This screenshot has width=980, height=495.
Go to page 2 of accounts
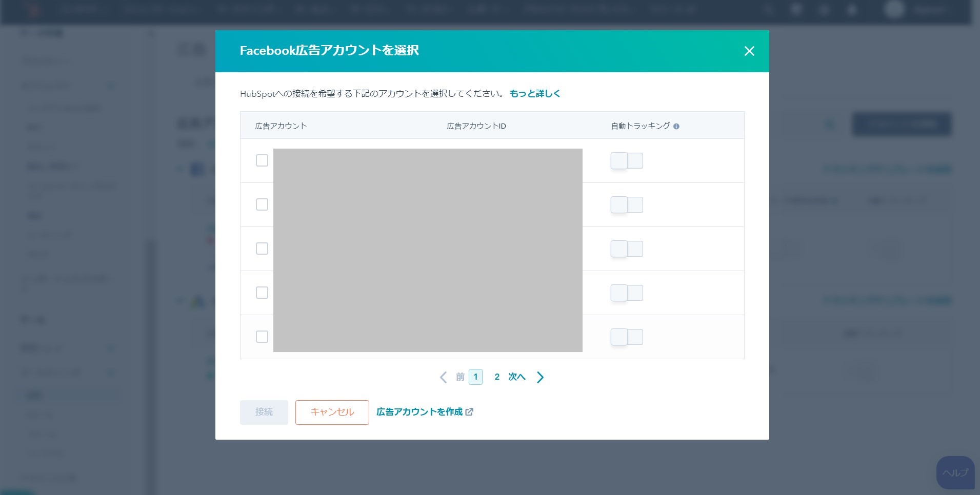(x=497, y=377)
